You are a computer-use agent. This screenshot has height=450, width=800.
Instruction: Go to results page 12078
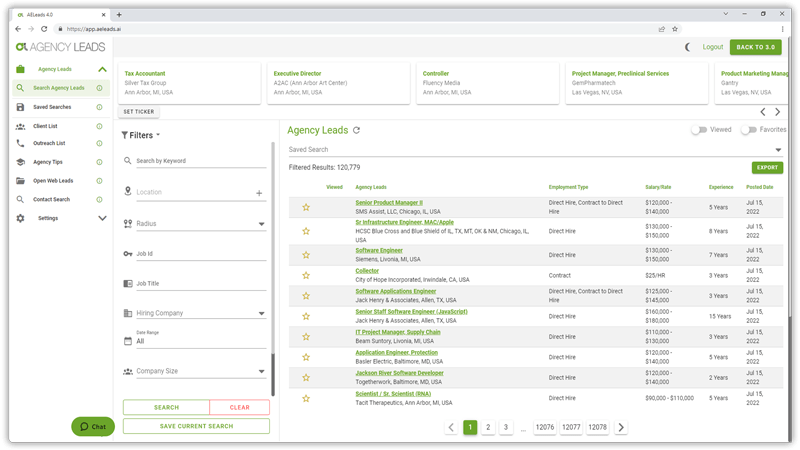coord(597,427)
